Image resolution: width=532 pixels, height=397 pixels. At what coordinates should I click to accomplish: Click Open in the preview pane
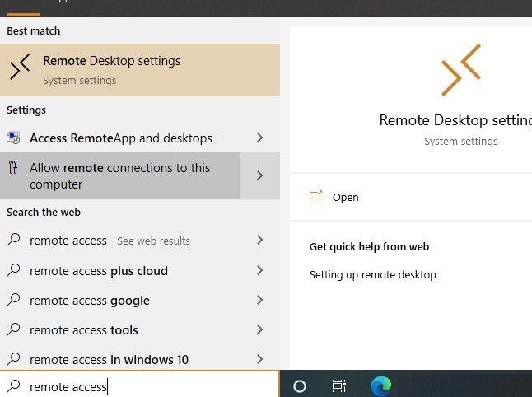(345, 197)
